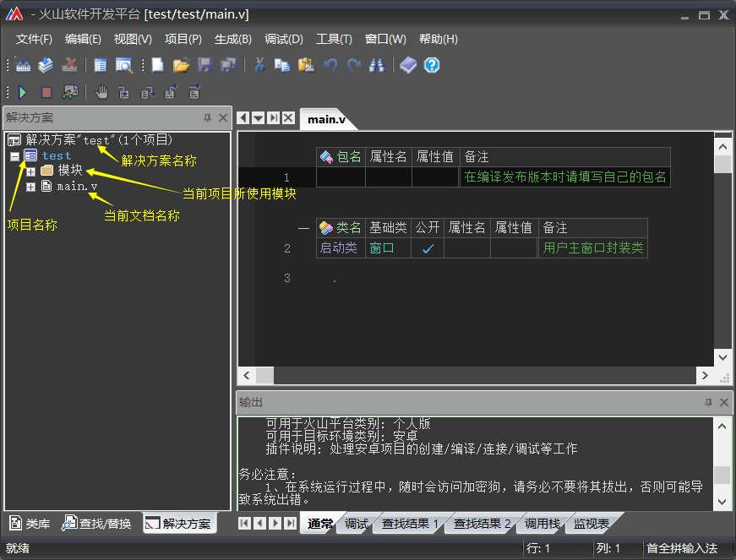Click the hand breakpoint icon
The image size is (736, 560).
click(101, 92)
